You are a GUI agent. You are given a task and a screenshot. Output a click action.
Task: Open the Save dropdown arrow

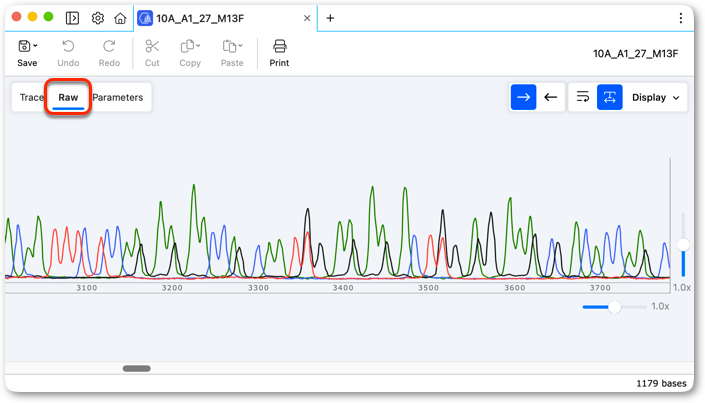(36, 46)
